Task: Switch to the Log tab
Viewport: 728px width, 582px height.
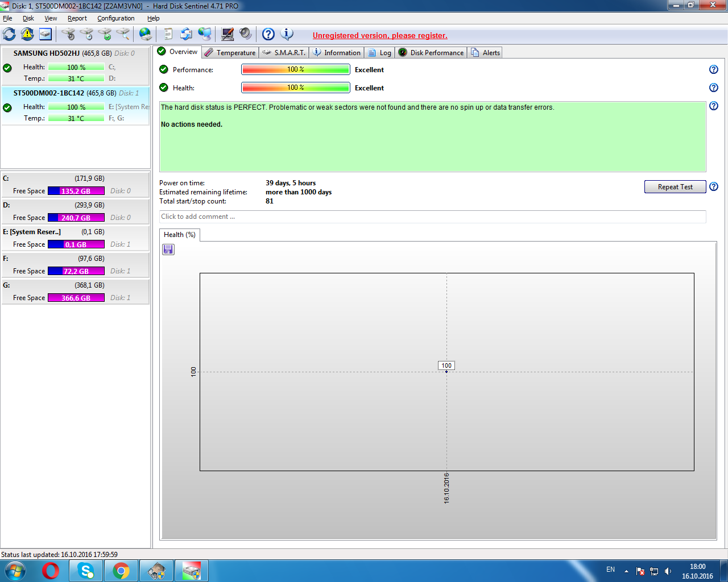Action: (379, 52)
